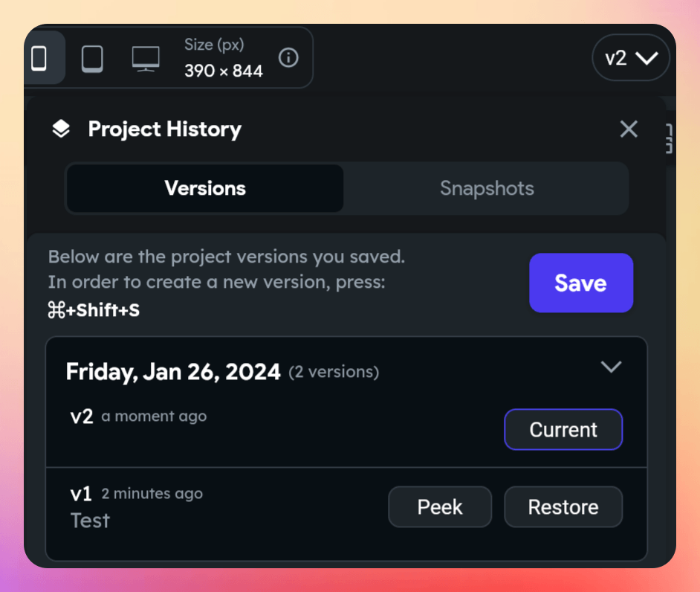The width and height of the screenshot is (700, 592).
Task: Click the 390 × 844 size value
Action: 223,71
